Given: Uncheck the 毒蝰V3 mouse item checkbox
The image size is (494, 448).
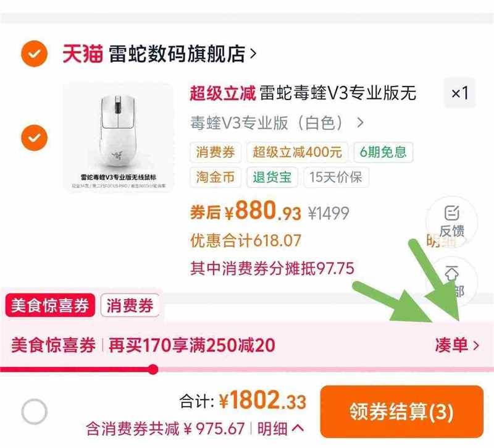Looking at the screenshot, I should (35, 137).
